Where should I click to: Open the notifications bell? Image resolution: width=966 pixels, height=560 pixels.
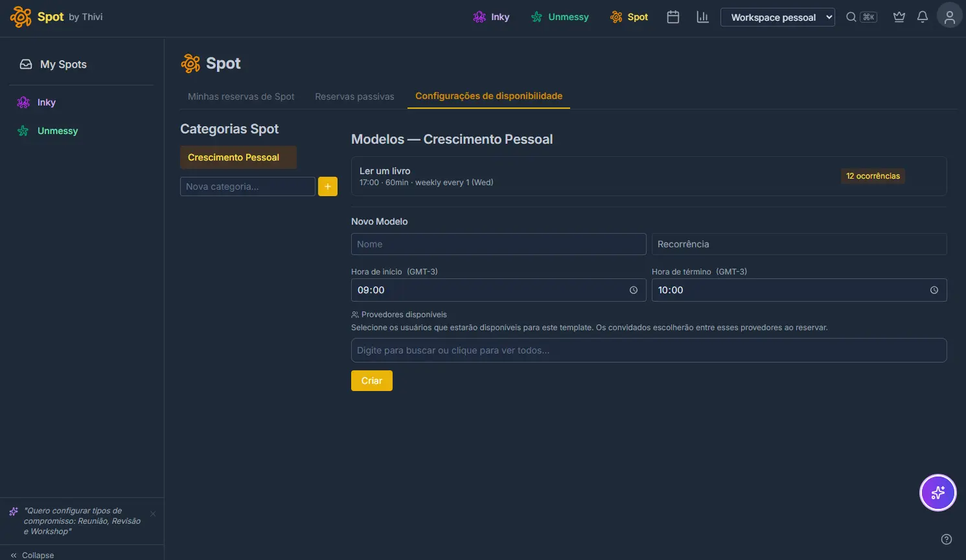point(923,17)
